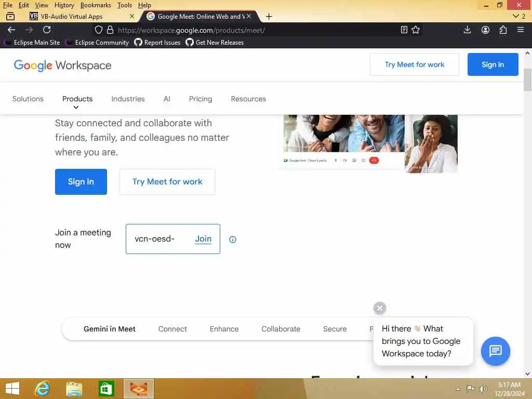Click the URL address bar
The image size is (532, 399).
[258, 30]
